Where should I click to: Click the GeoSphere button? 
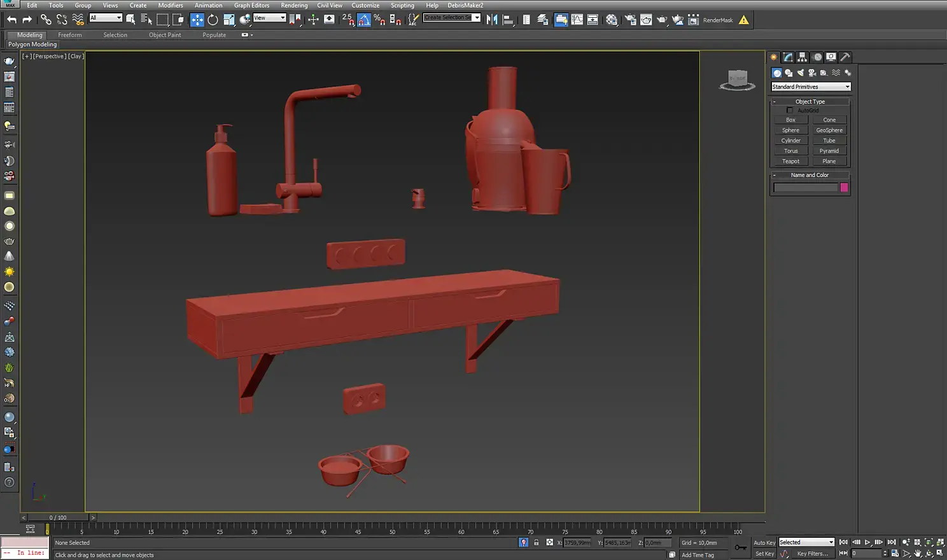829,130
